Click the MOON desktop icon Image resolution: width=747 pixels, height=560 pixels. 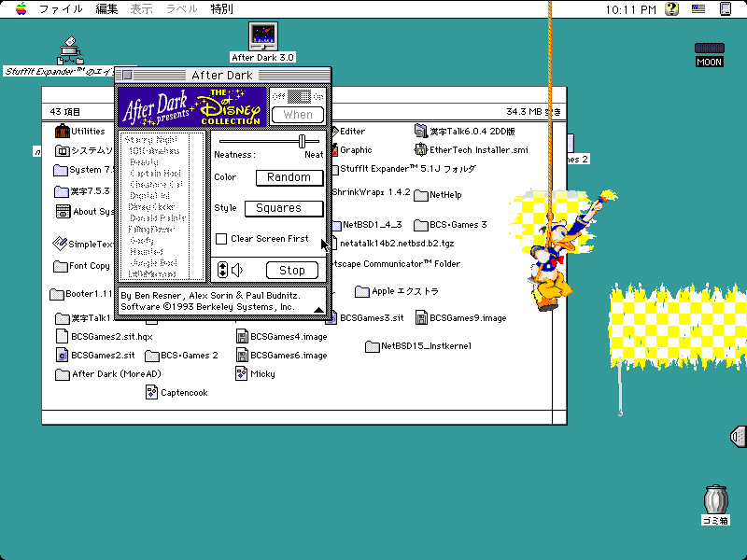[709, 49]
